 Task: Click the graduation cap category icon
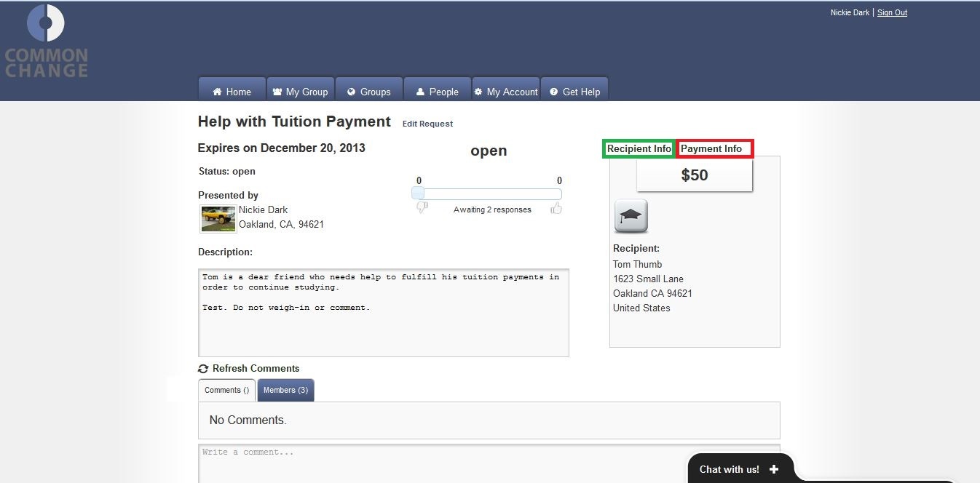631,216
